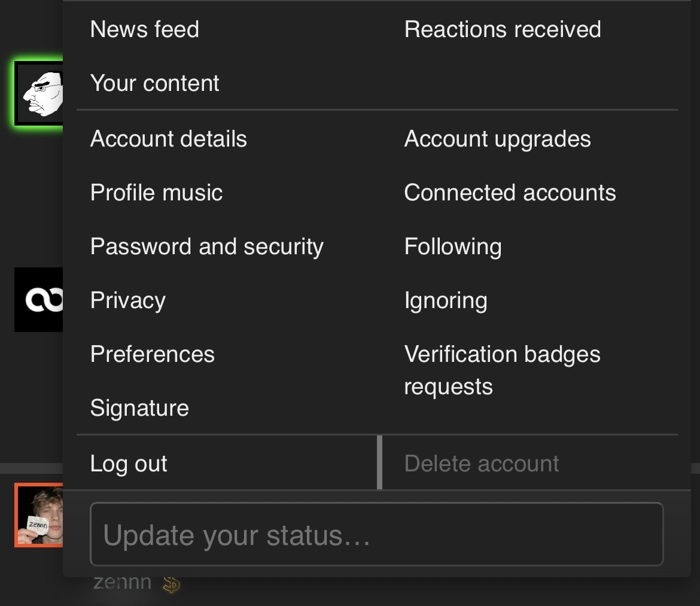Select Your content
The height and width of the screenshot is (606, 700).
[154, 83]
